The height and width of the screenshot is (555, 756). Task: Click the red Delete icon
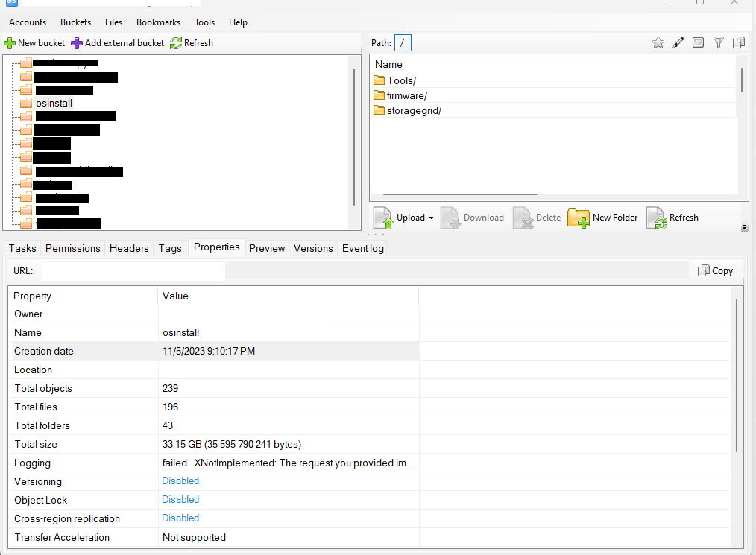[522, 218]
